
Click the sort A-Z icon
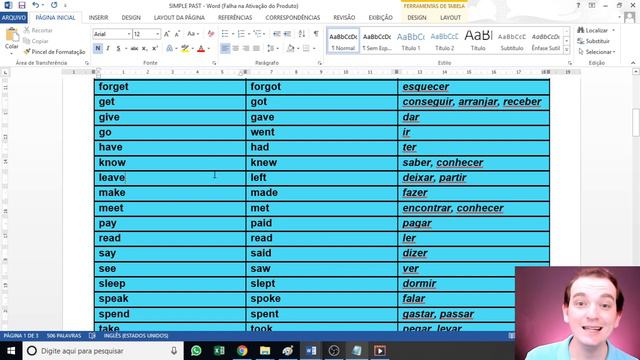tap(302, 34)
